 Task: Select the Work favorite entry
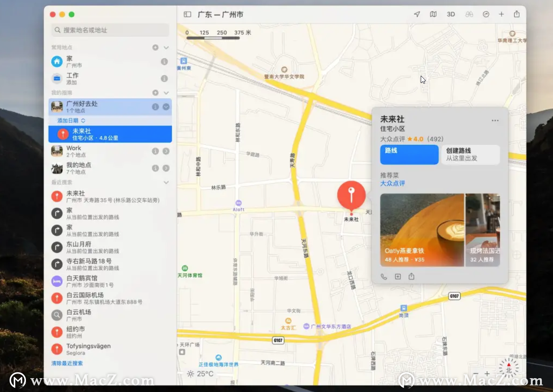(110, 79)
